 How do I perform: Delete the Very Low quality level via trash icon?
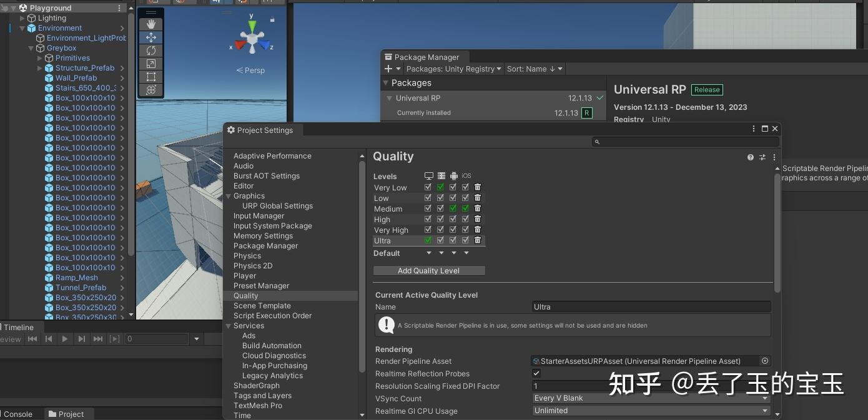[476, 187]
